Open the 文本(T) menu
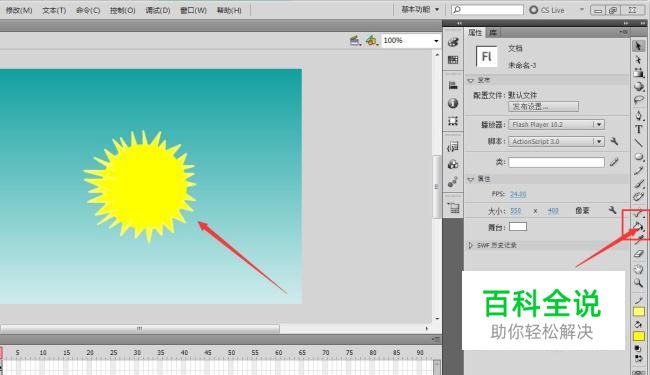The width and height of the screenshot is (650, 375). coord(54,10)
